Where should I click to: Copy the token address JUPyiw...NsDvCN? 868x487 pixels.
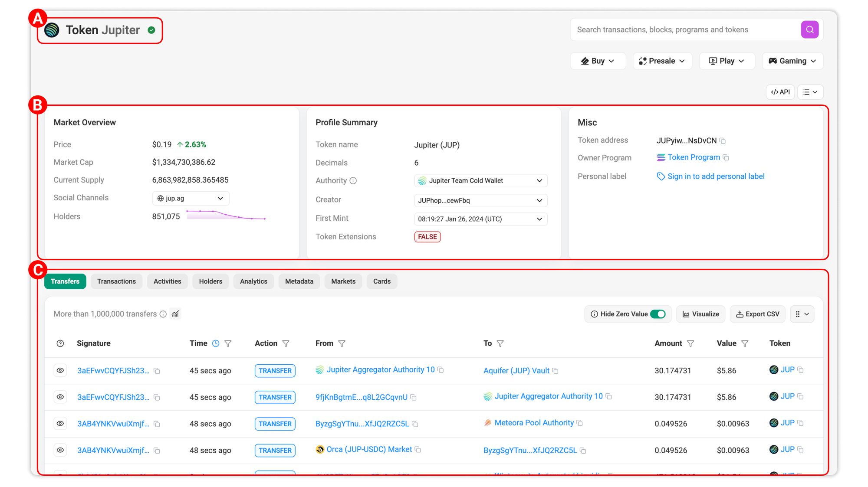click(723, 141)
